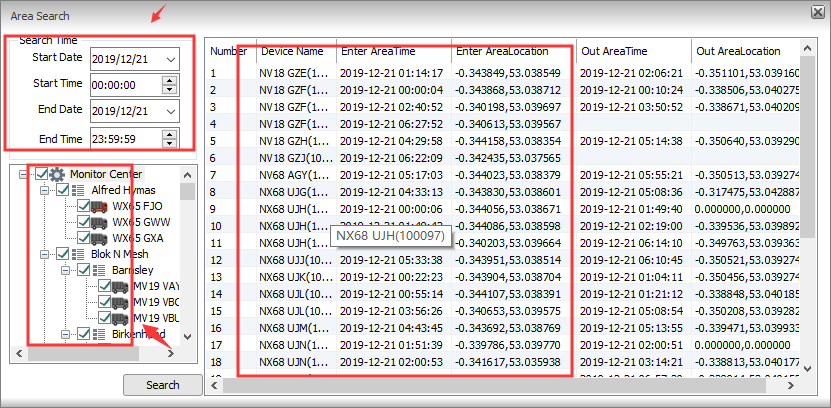This screenshot has height=408, width=831.
Task: Select enter time 2019-12-21 04:29:58 in row 5
Action: (391, 142)
